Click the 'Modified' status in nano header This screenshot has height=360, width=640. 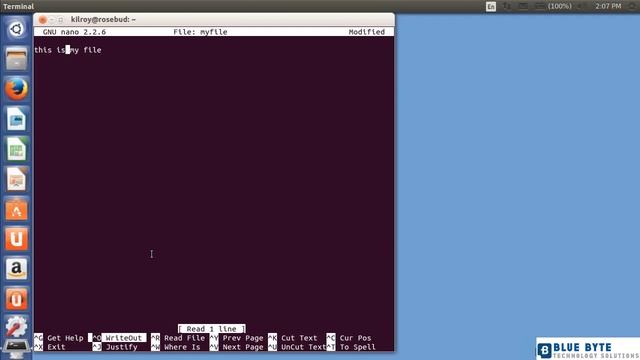pos(367,32)
